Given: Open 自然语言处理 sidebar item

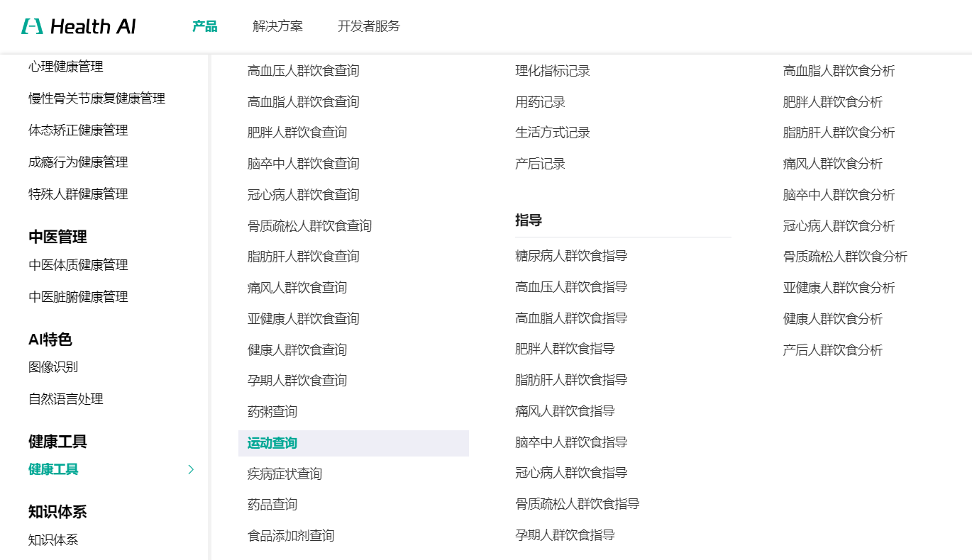Looking at the screenshot, I should pos(66,399).
